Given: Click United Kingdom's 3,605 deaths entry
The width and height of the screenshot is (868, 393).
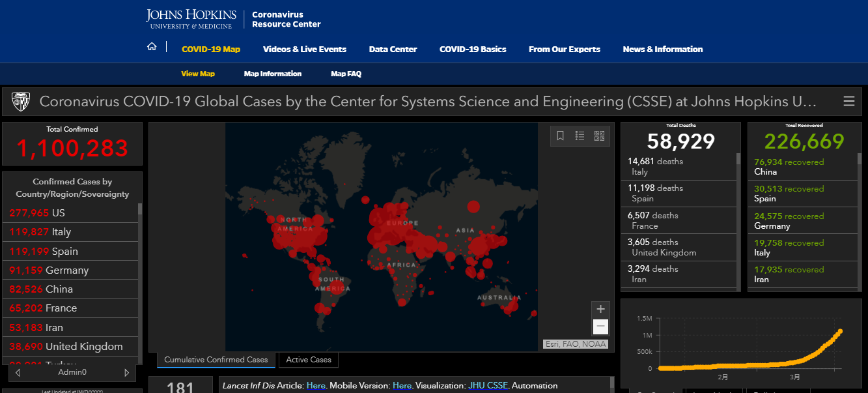Looking at the screenshot, I should coord(679,247).
